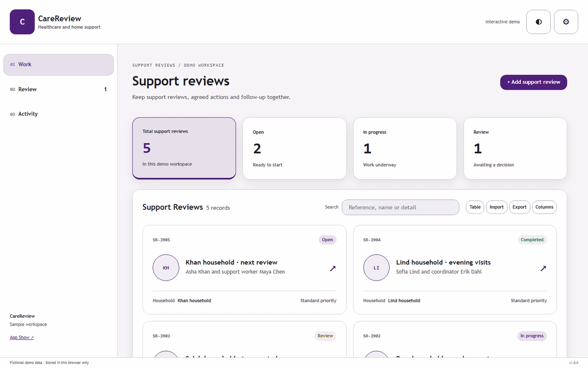Click the Export button
Image resolution: width=588 pixels, height=368 pixels.
pyautogui.click(x=520, y=207)
